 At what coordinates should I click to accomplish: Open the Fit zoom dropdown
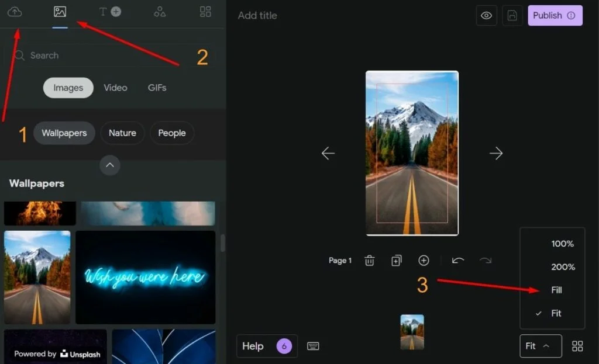[540, 346]
